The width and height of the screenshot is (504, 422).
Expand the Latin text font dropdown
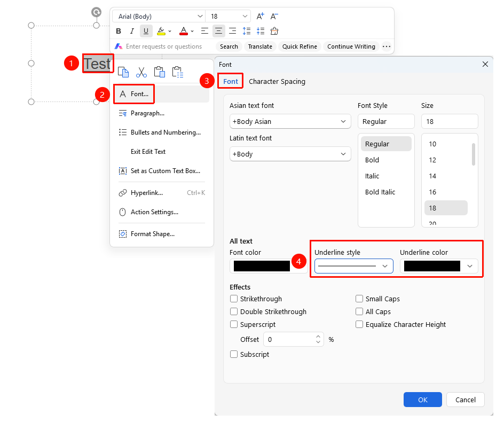click(290, 154)
